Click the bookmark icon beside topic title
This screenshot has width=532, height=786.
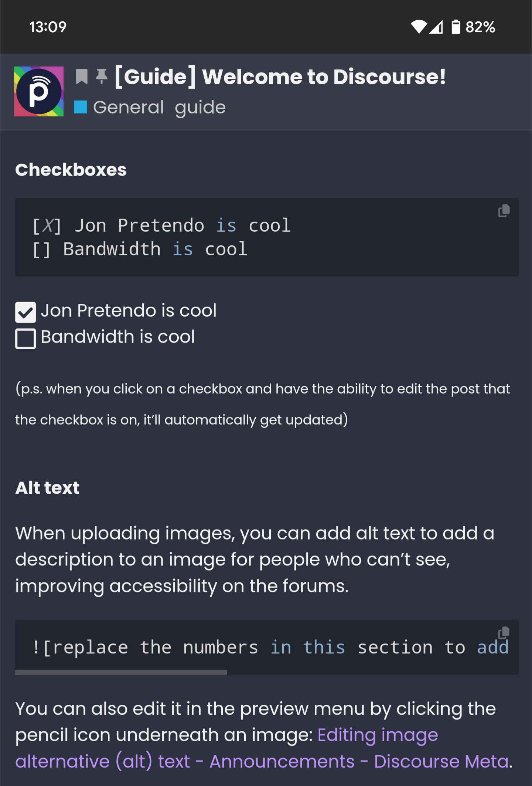coord(81,76)
